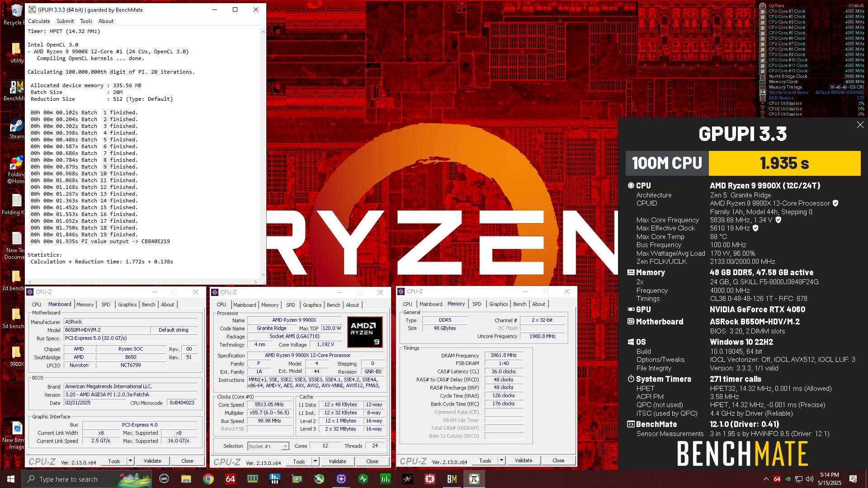Show hidden system tray icons

766,479
